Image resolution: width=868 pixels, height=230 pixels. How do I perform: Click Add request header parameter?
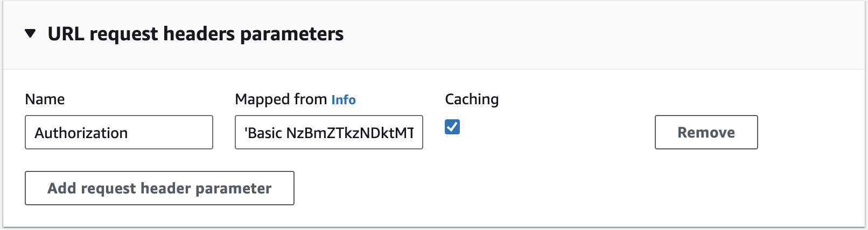point(159,188)
